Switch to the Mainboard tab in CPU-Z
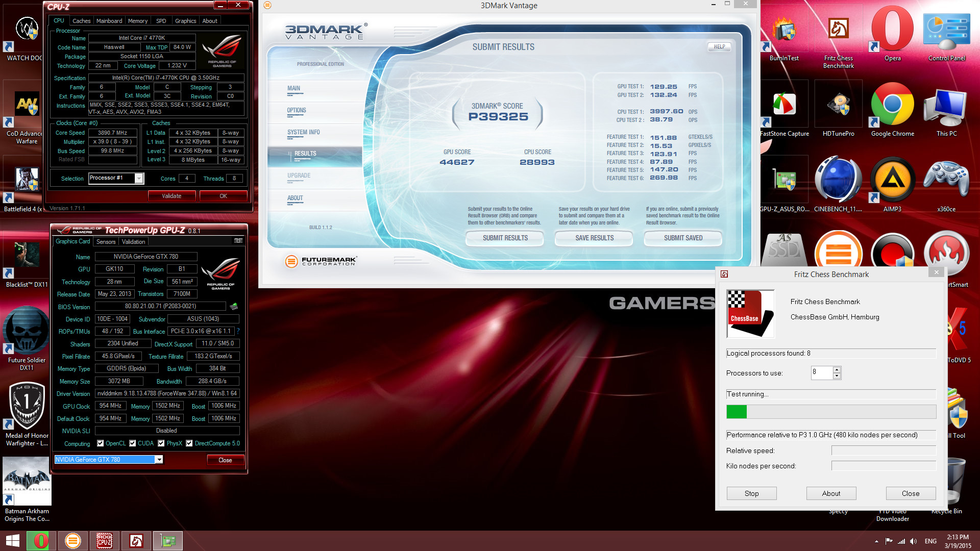Viewport: 980px width, 551px height. pyautogui.click(x=109, y=21)
